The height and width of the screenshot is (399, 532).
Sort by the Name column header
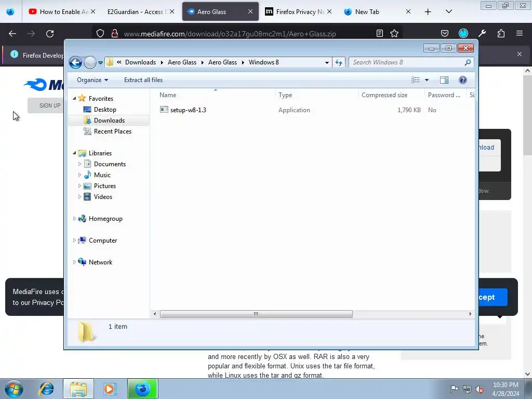click(168, 95)
